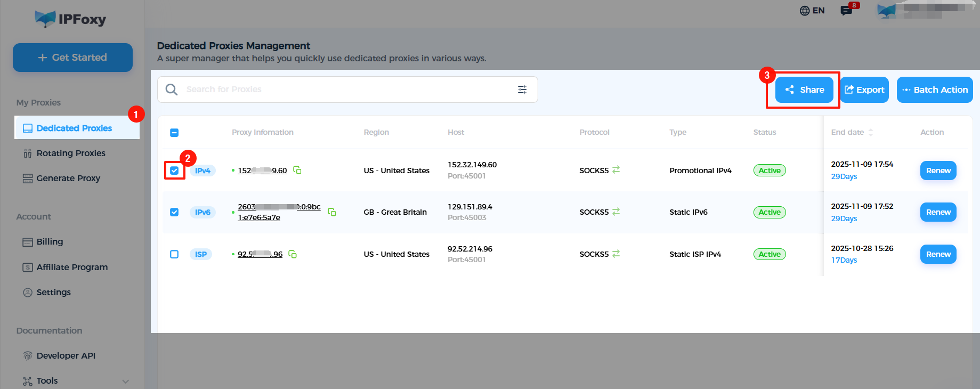Toggle the select-all header checkbox
This screenshot has width=980, height=389.
[x=174, y=133]
